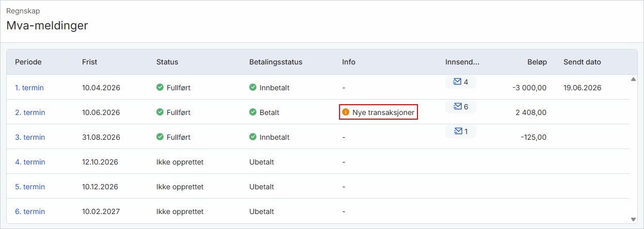Click the submissions envelope badge showing 4
The width and height of the screenshot is (644, 229).
(461, 81)
